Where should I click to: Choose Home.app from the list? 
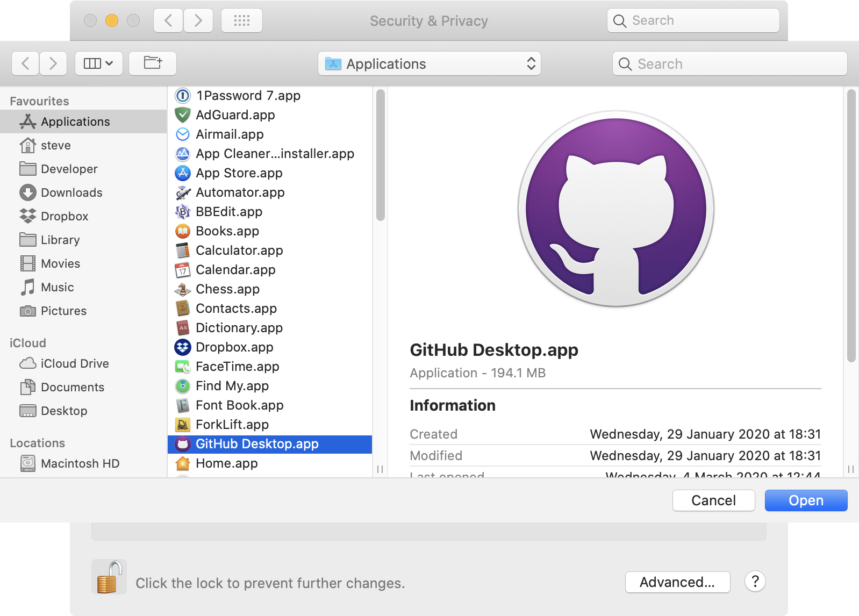coord(270,463)
